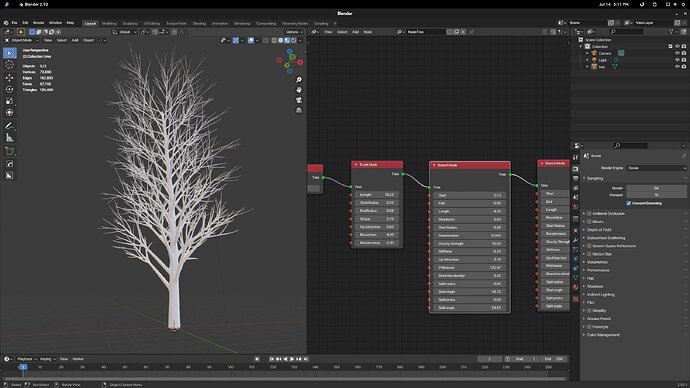690x388 pixels.
Task: Select the Transform tool
Action: [x=9, y=113]
